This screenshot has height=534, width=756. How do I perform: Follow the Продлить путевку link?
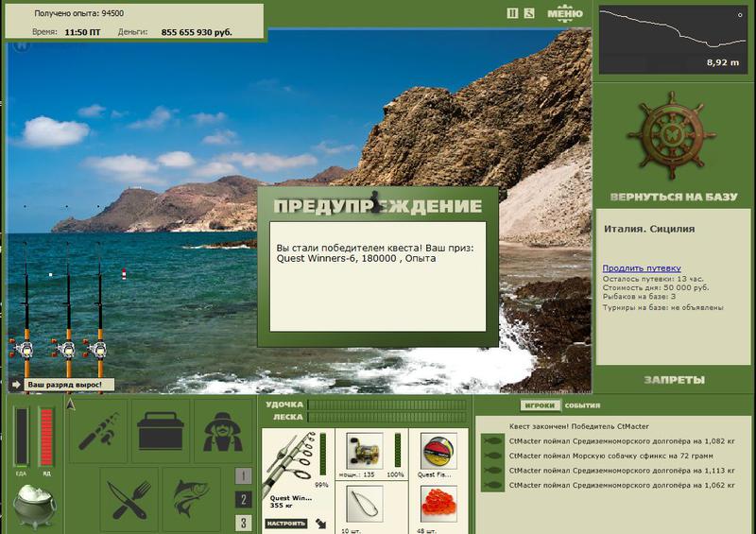[x=642, y=268]
